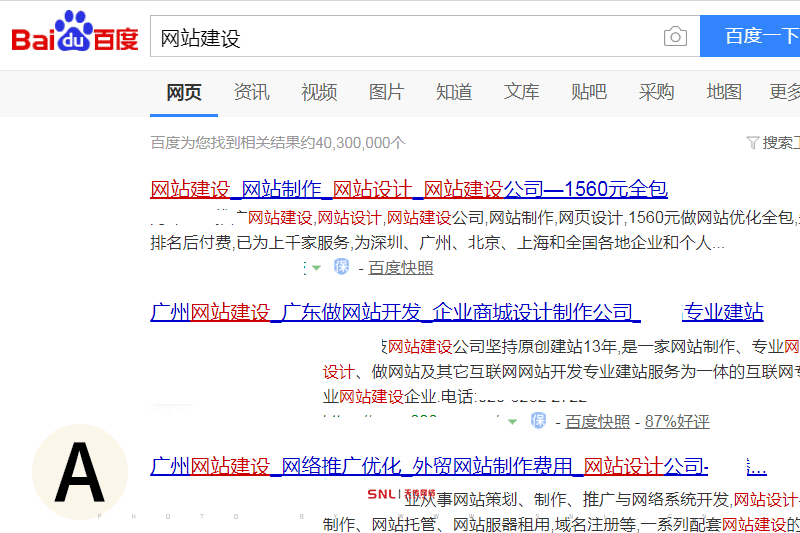
Task: Click the 87%好评 rating link
Action: click(x=677, y=422)
